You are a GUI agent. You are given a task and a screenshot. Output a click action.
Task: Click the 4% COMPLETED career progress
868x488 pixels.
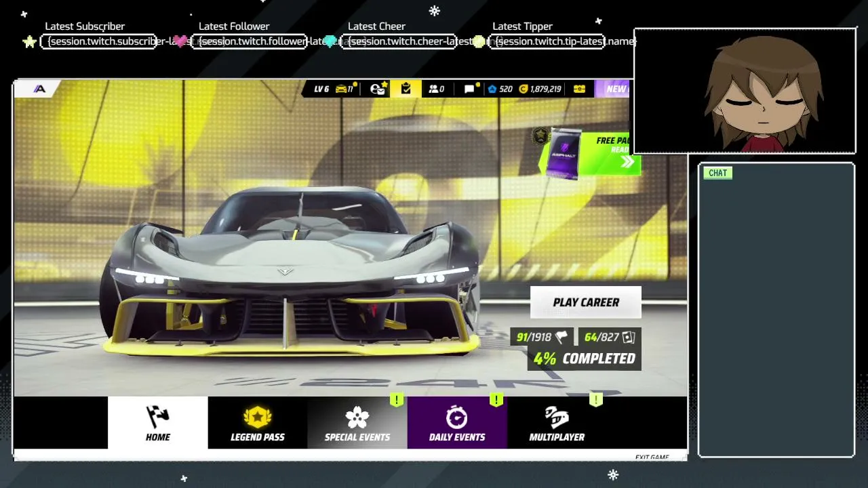(x=585, y=359)
